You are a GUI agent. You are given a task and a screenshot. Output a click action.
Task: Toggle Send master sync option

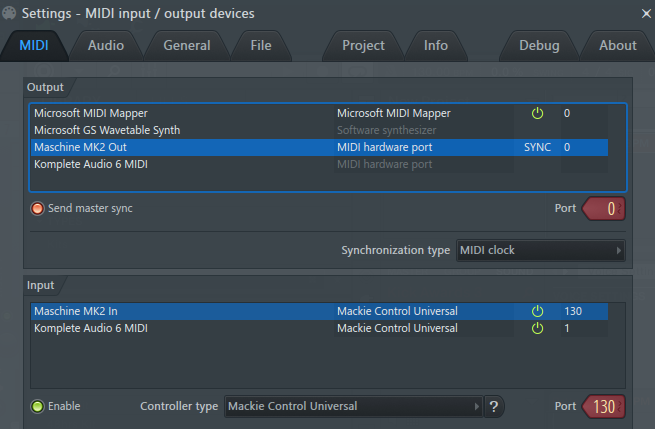coord(37,208)
